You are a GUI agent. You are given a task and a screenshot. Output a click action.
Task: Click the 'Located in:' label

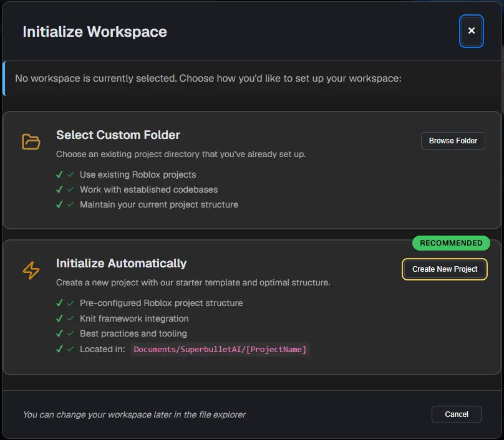click(102, 349)
